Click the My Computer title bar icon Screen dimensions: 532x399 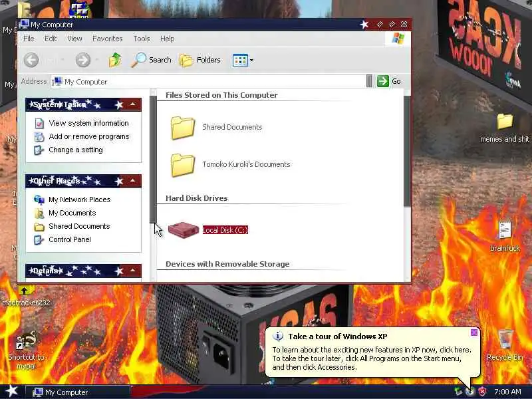24,25
